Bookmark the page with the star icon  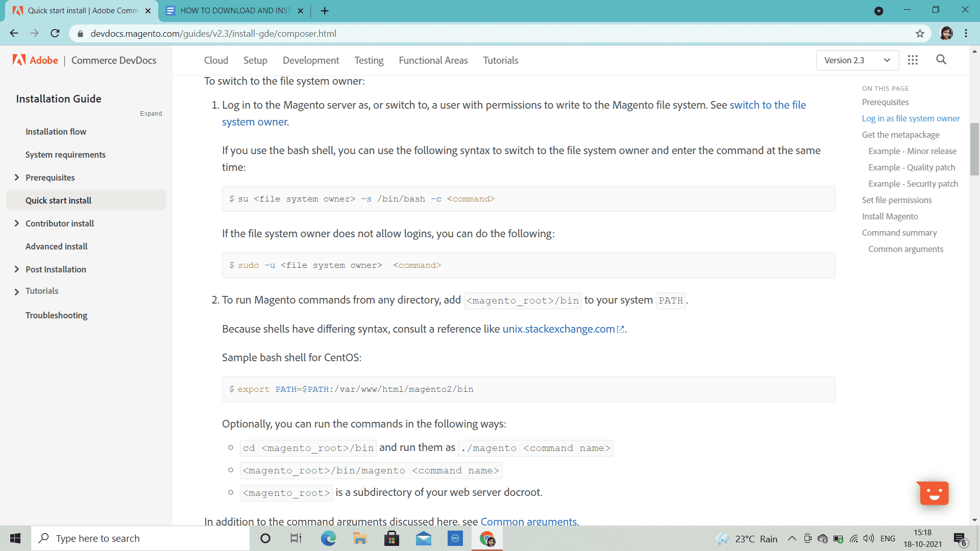(920, 33)
